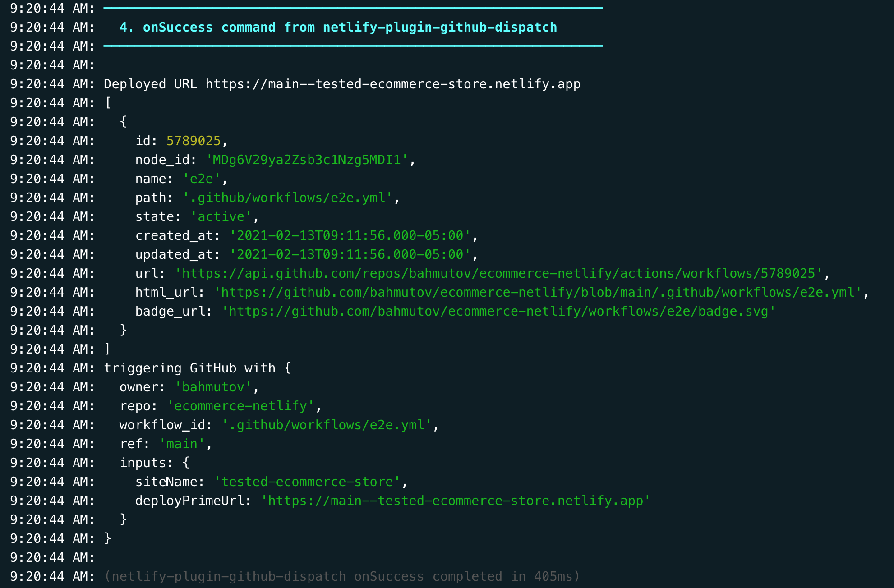
Task: Click the name value 'e2e'
Action: pyautogui.click(x=201, y=179)
